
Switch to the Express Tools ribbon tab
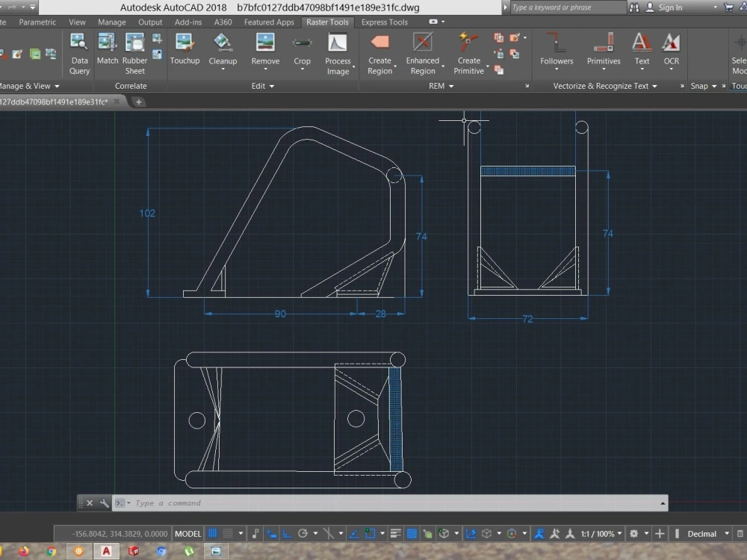(x=383, y=22)
